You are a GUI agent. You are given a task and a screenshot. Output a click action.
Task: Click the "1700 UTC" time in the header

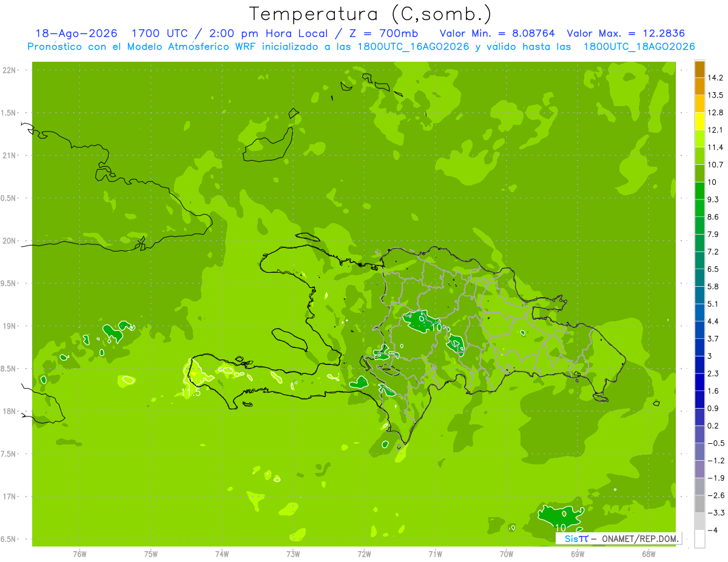tap(161, 33)
